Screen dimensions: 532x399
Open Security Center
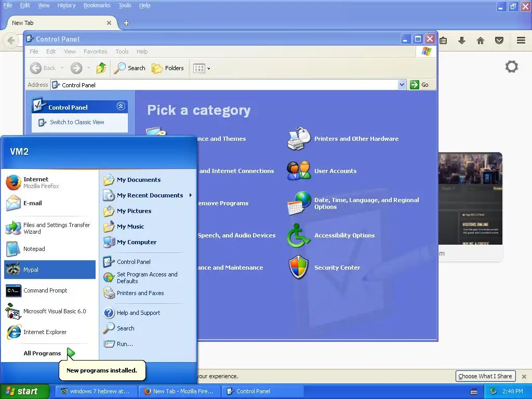[324, 268]
